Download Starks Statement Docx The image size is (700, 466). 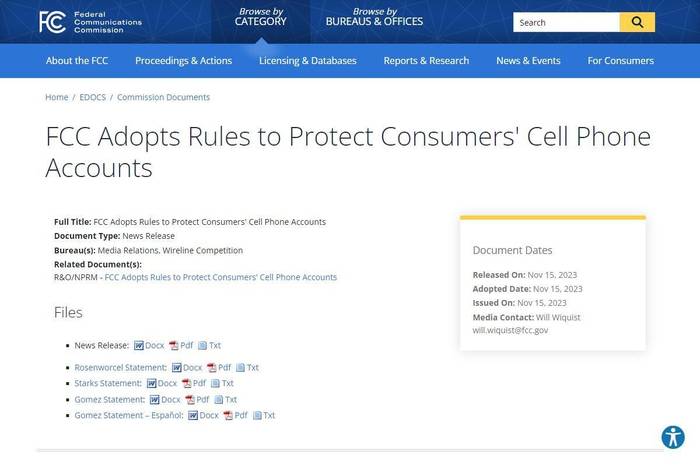tap(162, 383)
